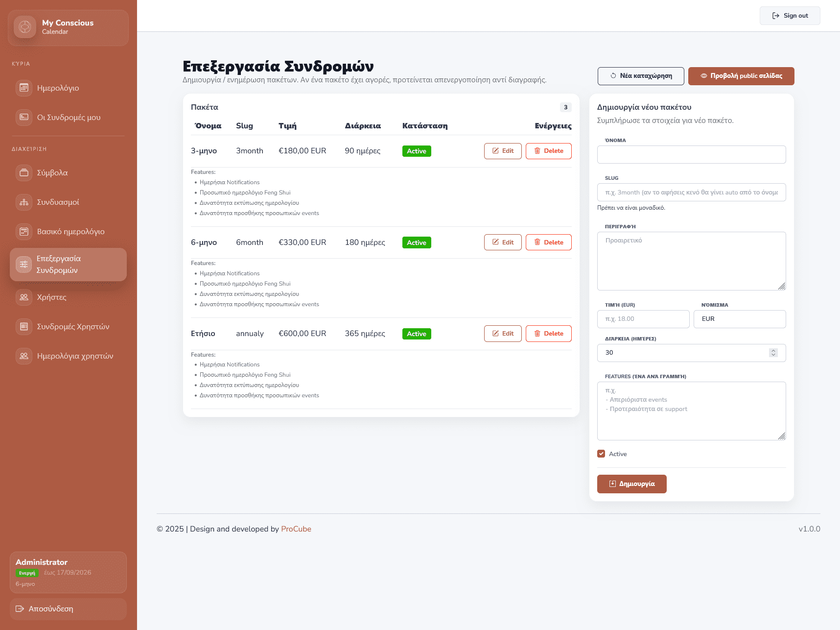Select the Συνδυασμοί hierarchy icon
This screenshot has height=630, width=840.
24,202
